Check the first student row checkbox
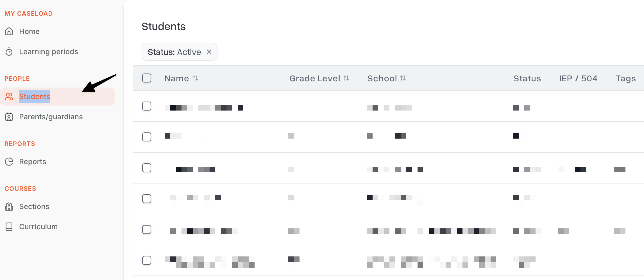Screen dimensions: 644x280 tap(147, 106)
